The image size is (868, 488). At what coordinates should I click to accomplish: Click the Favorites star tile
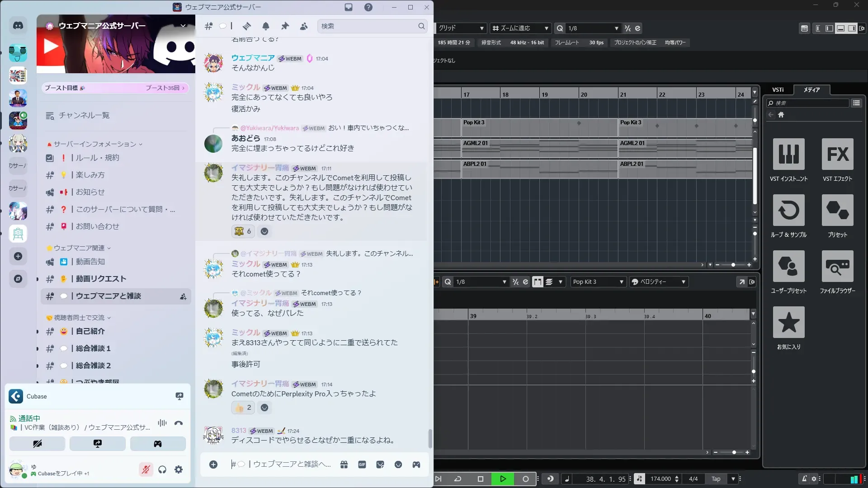point(788,322)
